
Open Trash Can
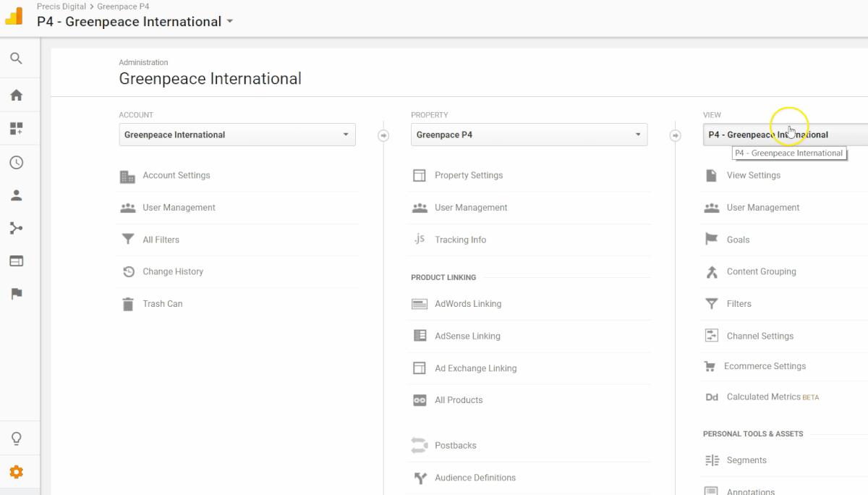pos(163,304)
